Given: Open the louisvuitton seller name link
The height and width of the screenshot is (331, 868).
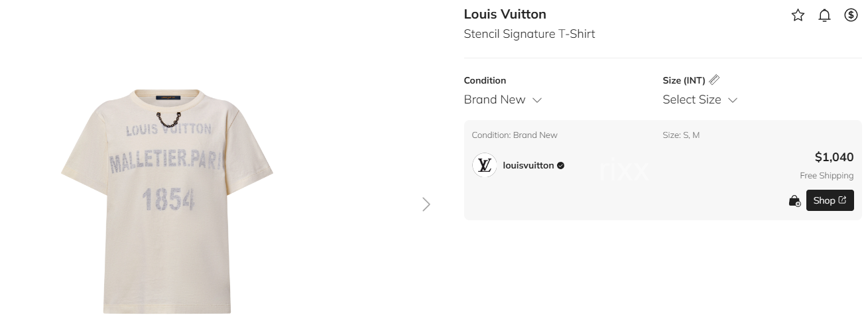Looking at the screenshot, I should [x=528, y=166].
